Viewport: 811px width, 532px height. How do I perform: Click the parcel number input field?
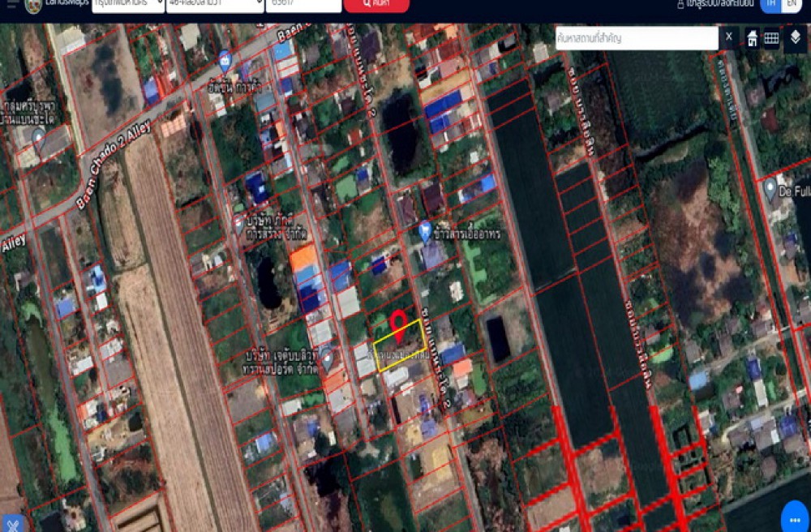tap(303, 5)
